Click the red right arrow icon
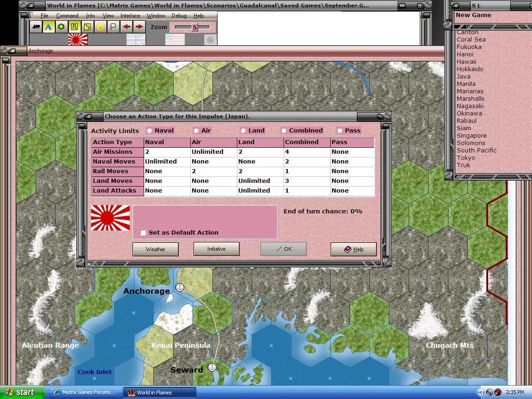The width and height of the screenshot is (532, 399). (x=139, y=27)
